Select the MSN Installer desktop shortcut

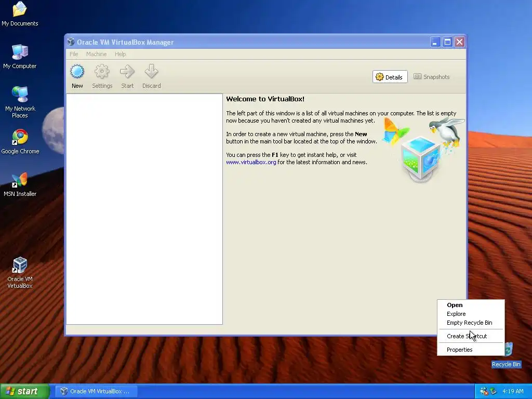click(x=20, y=184)
